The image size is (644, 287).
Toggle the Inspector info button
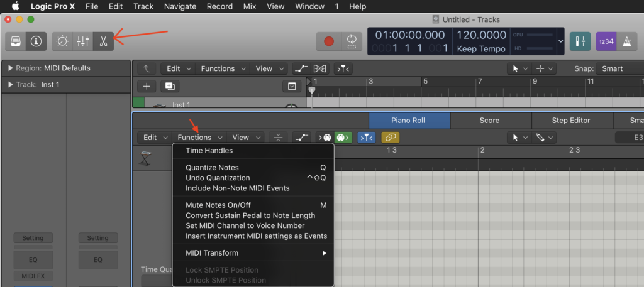pyautogui.click(x=36, y=41)
